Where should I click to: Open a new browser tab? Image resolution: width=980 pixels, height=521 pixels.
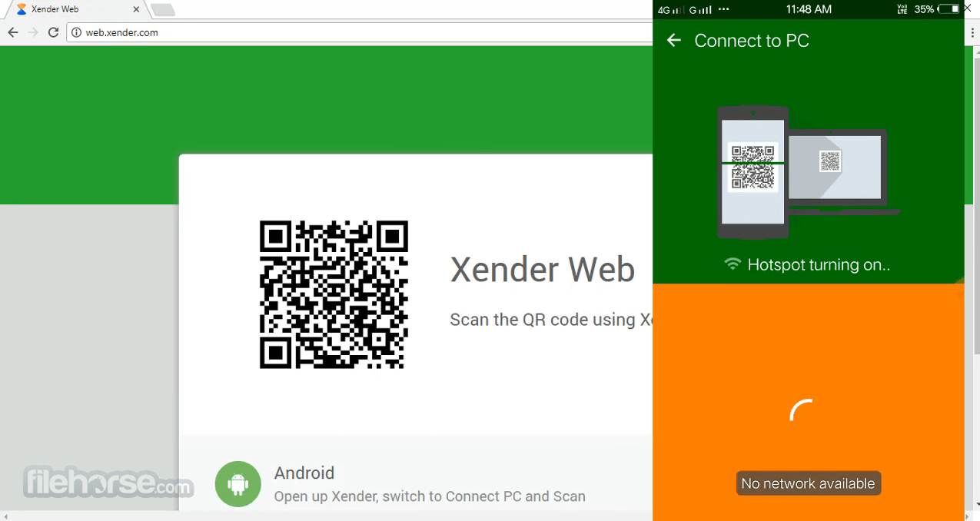(x=163, y=10)
